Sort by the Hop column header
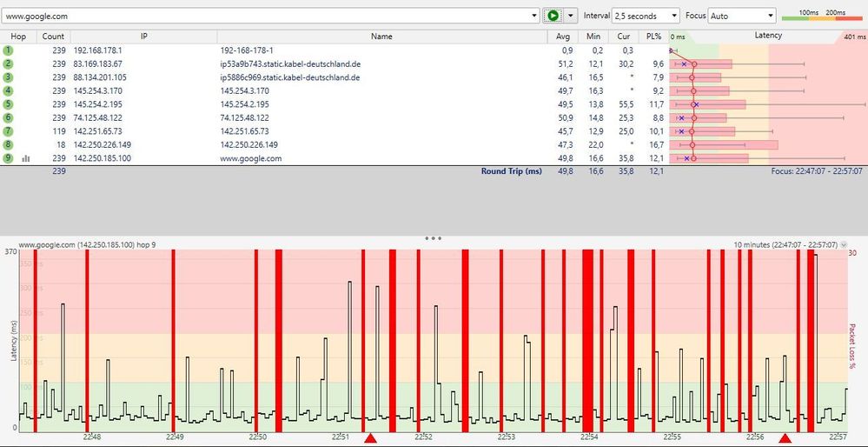Viewport: 868px width, 447px height. [18, 36]
